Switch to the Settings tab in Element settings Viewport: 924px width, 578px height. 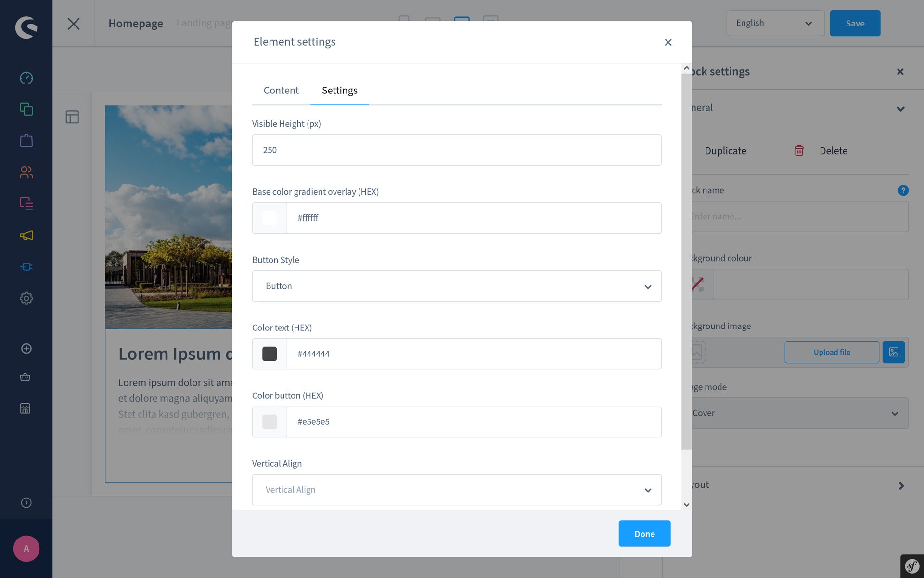[339, 90]
